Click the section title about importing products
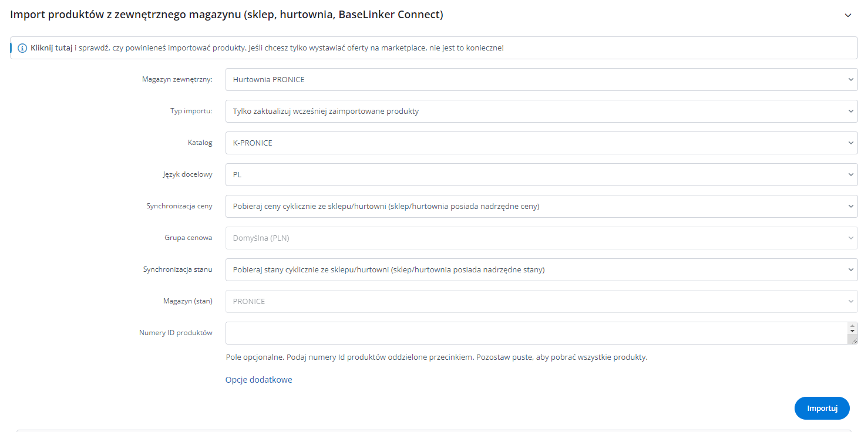Screen dimensions: 868x432 [227, 15]
